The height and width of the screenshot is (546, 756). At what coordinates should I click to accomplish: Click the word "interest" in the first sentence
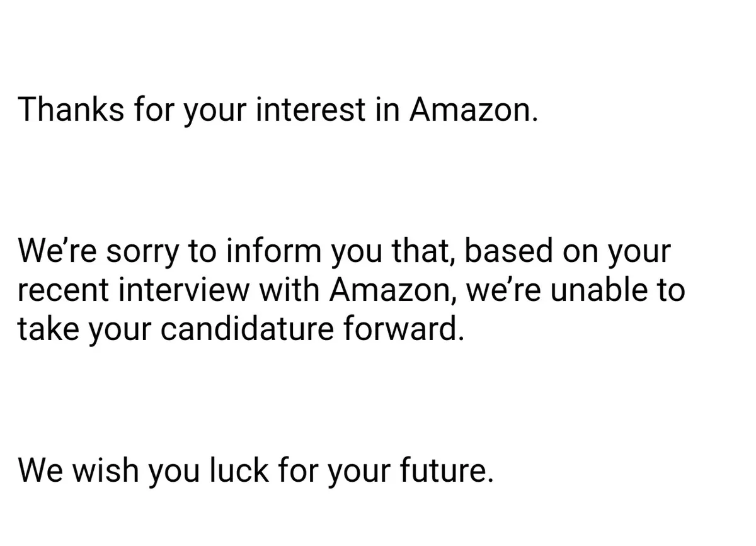tap(311, 110)
